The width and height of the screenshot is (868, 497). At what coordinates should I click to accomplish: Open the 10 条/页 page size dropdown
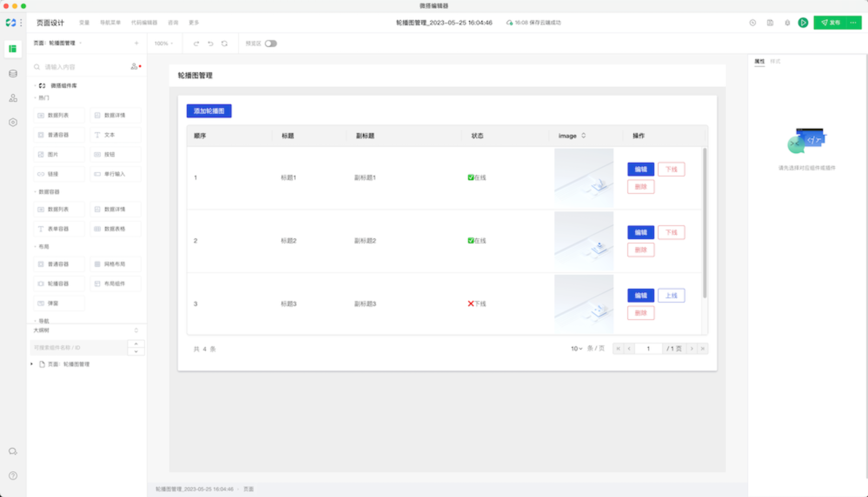pos(576,349)
